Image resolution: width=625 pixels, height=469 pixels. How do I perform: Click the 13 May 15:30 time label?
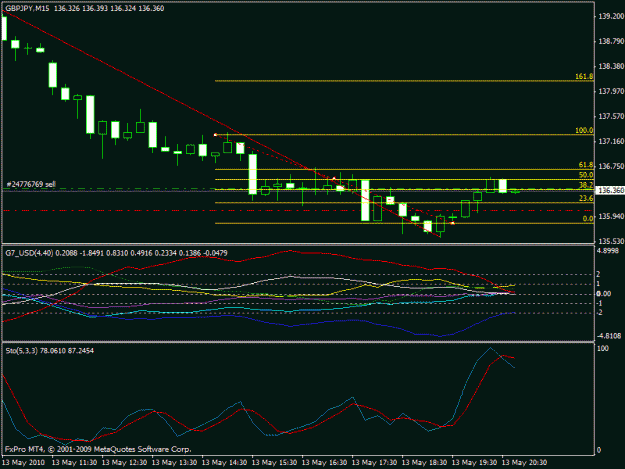[x=274, y=462]
